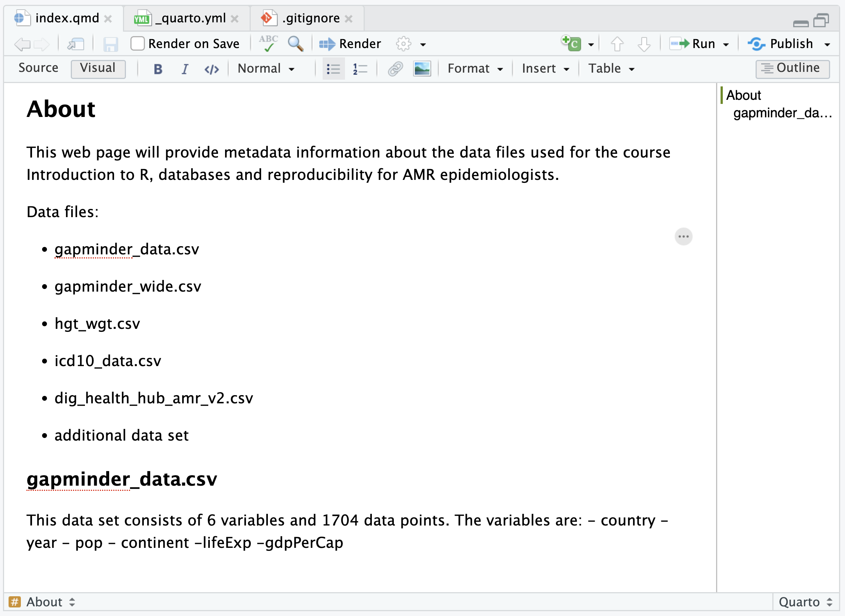Toggle bold formatting

158,69
